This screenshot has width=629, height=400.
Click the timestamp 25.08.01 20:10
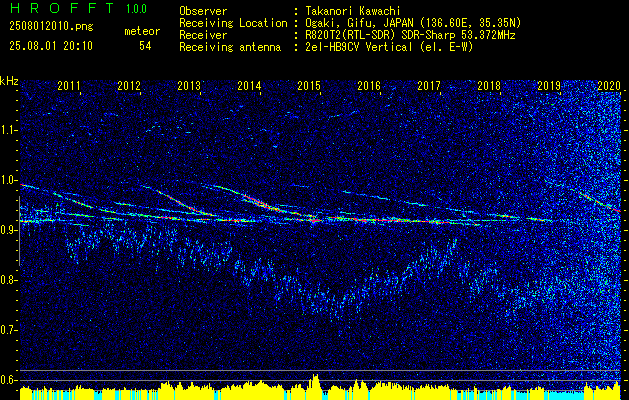[51, 46]
